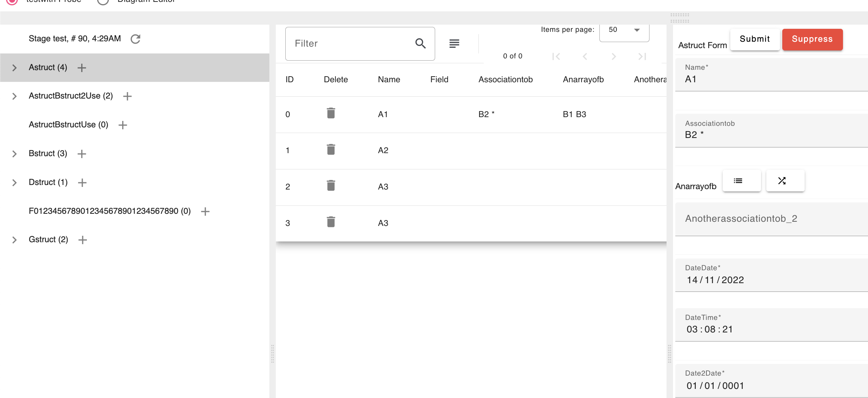Sort by the Field column header
Viewport: 868px width, 398px height.
point(439,80)
